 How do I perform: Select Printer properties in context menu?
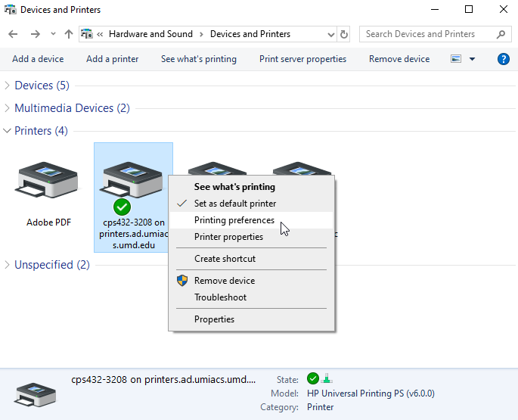tap(228, 237)
